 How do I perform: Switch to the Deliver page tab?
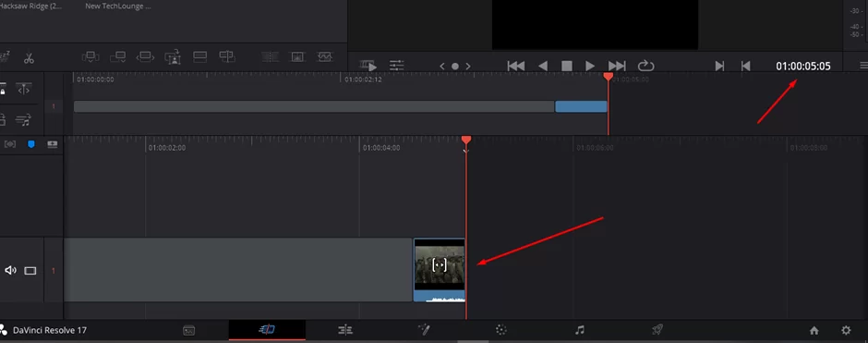(657, 330)
